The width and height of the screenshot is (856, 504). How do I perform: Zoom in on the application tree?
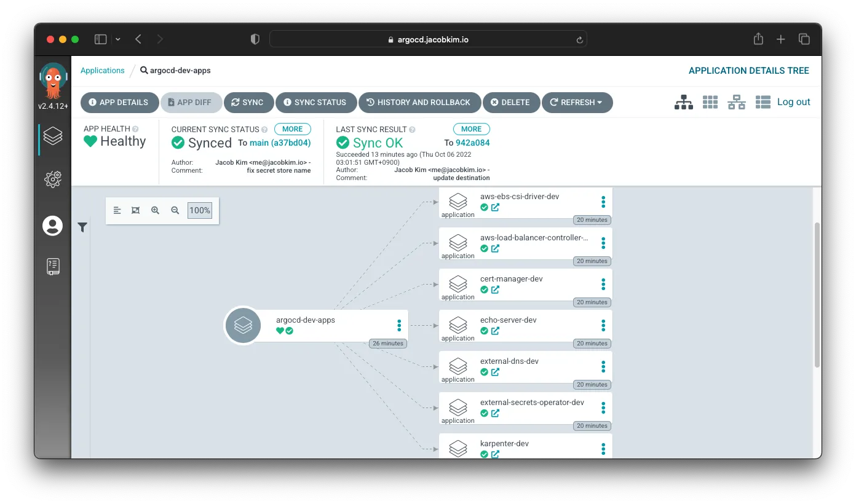pyautogui.click(x=155, y=210)
